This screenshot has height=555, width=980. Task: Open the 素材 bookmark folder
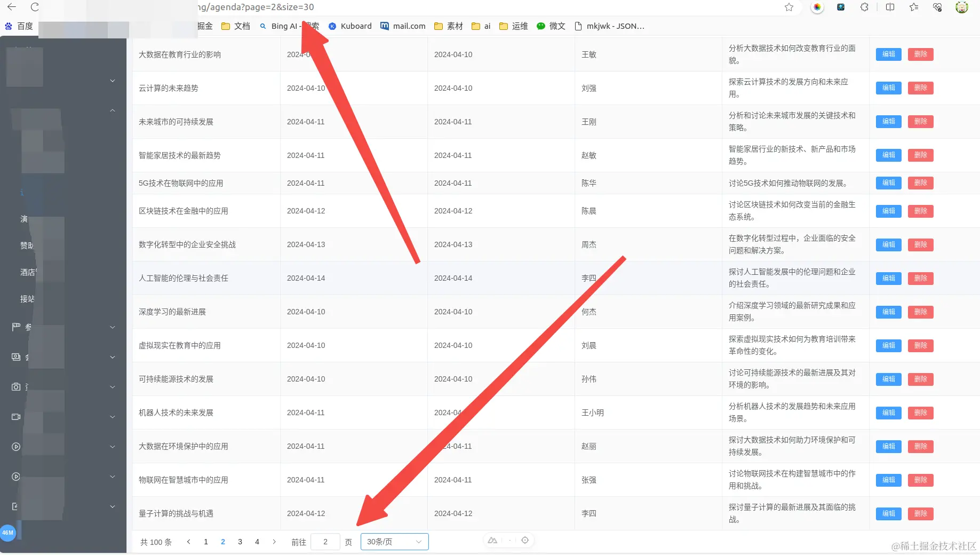(448, 26)
